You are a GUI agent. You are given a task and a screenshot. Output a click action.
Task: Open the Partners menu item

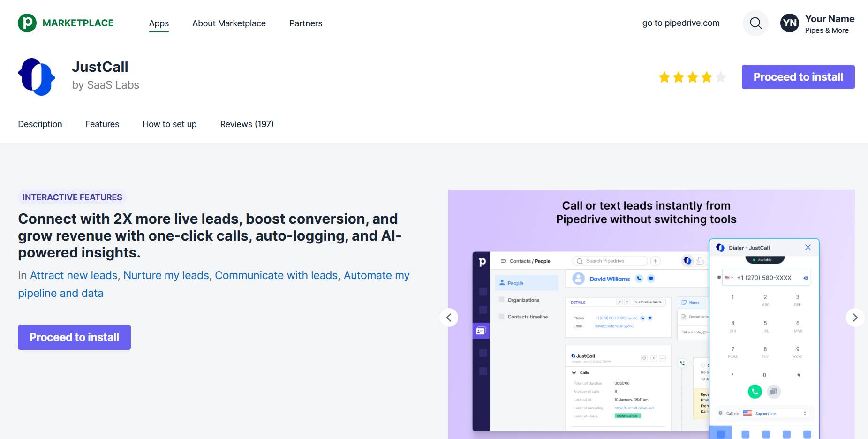(x=306, y=23)
